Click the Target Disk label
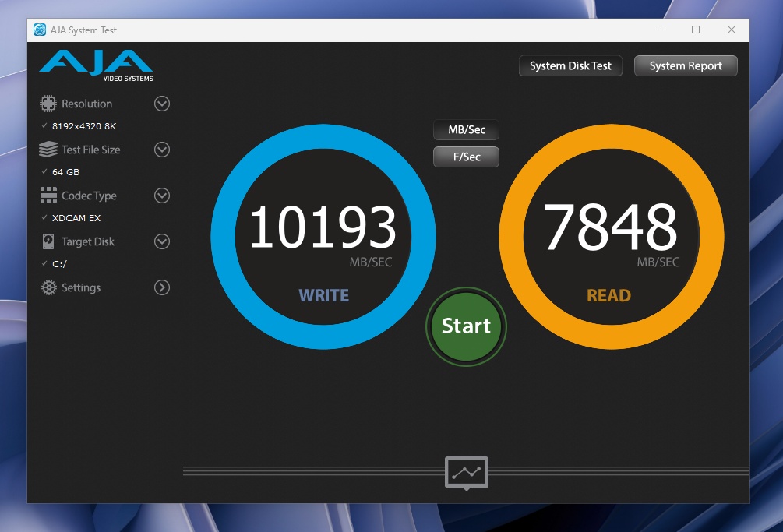Viewport: 783px width, 532px height. point(88,241)
